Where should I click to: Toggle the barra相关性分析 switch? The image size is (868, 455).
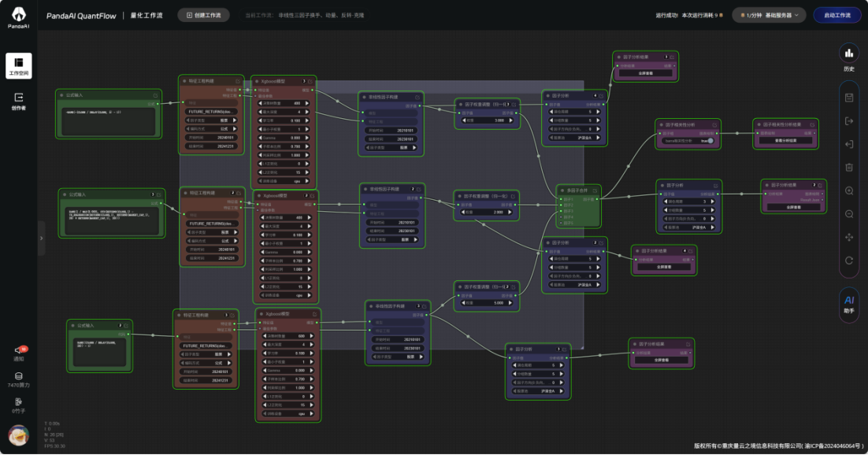(x=709, y=141)
